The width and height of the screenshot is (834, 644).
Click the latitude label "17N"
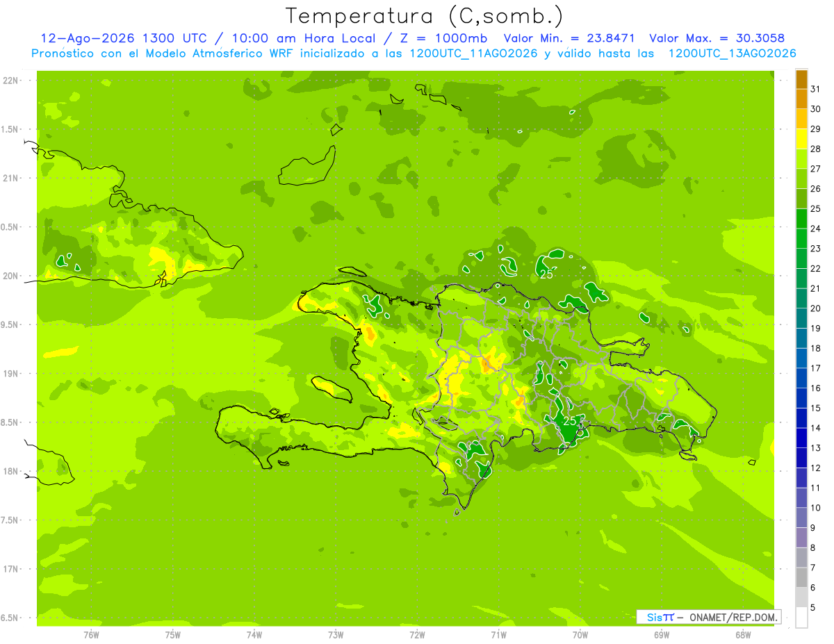pos(10,569)
